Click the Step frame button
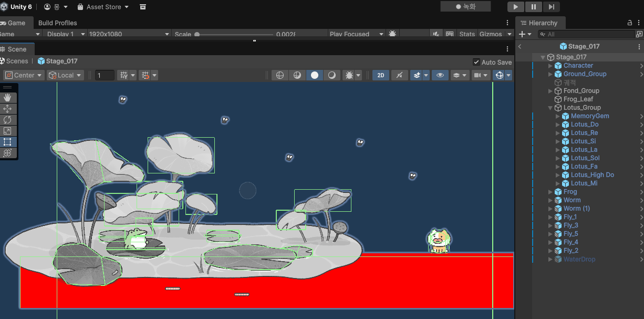The width and height of the screenshot is (644, 319). tap(551, 7)
